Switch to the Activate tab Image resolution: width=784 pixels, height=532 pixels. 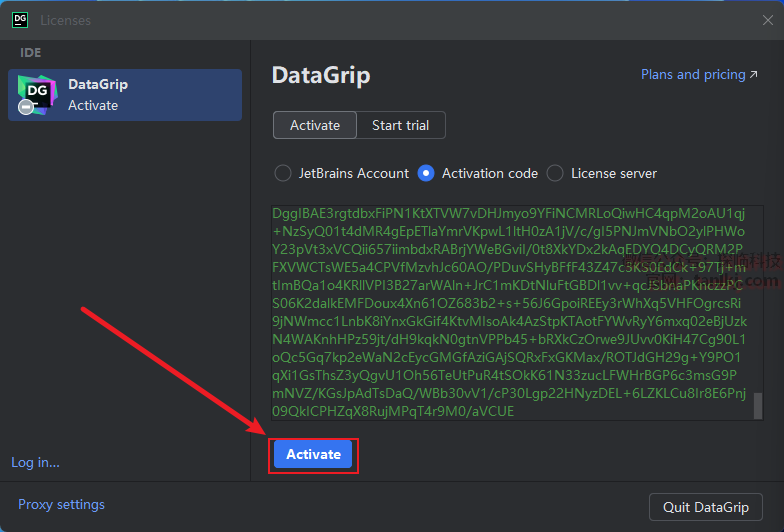point(315,125)
